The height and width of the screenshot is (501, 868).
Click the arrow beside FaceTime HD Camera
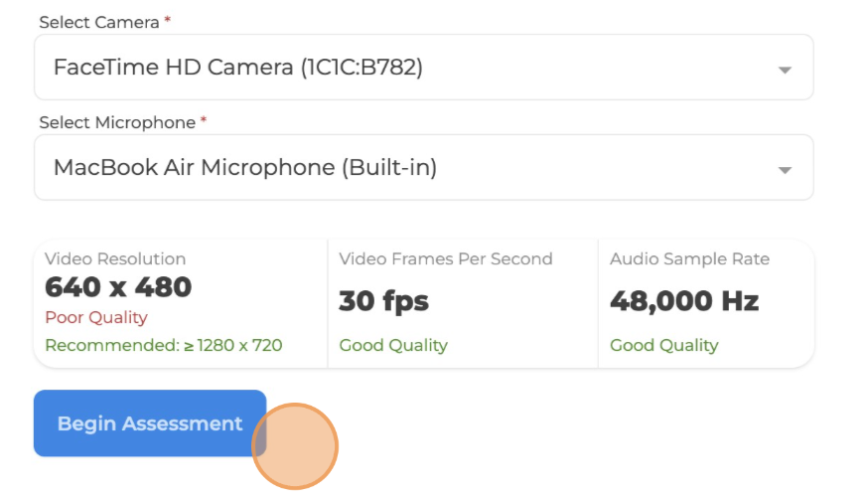784,70
